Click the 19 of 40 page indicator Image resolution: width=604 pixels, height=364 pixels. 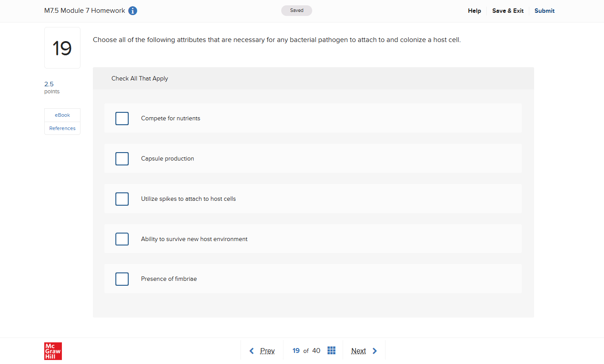tap(306, 350)
